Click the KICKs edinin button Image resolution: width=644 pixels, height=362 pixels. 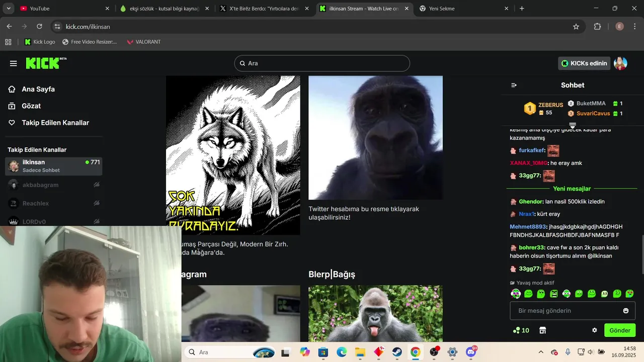click(x=584, y=63)
